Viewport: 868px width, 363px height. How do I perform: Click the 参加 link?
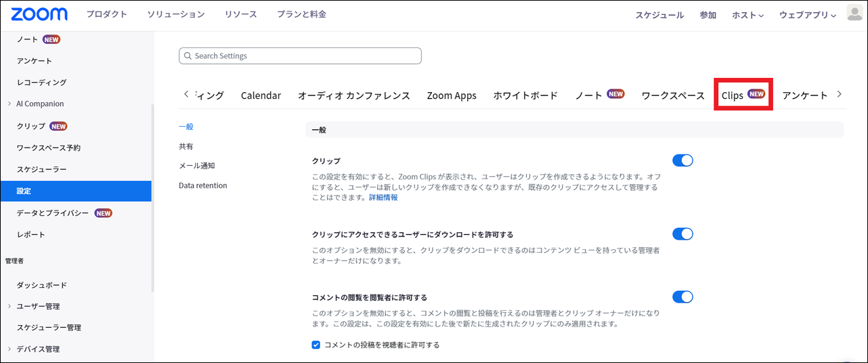(x=708, y=15)
